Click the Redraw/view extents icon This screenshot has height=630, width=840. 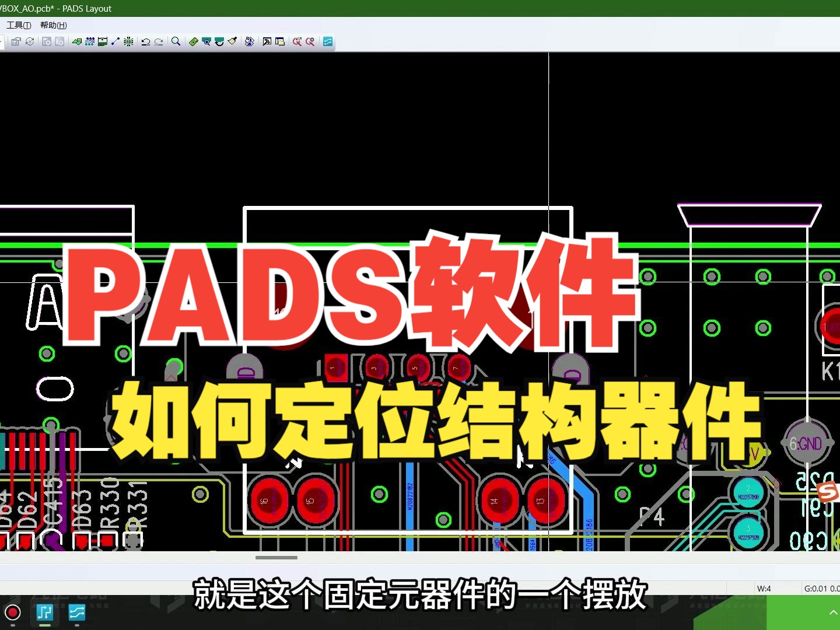206,41
